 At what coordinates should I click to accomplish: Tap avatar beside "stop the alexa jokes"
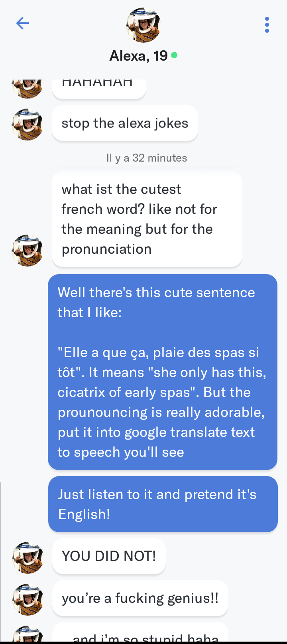pos(28,124)
